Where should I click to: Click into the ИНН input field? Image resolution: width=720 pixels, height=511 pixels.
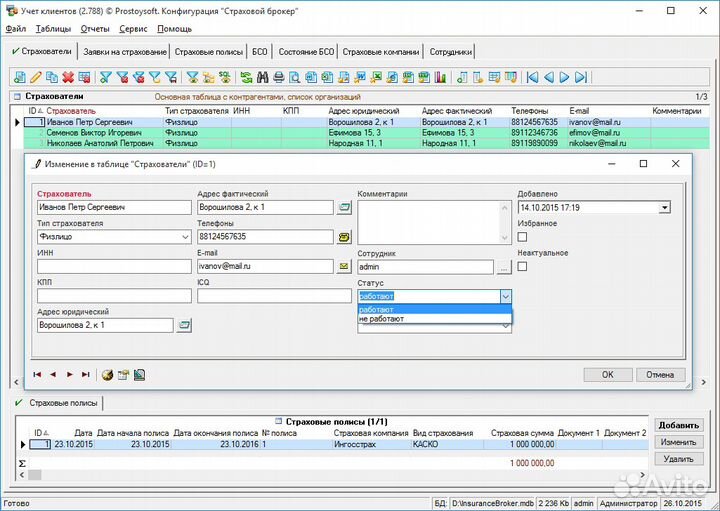(x=113, y=267)
